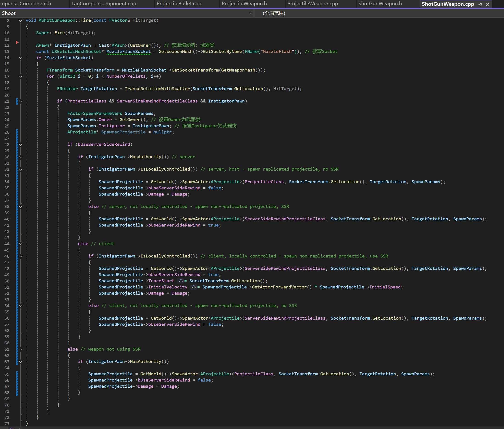Click inline hint icon after InitialVelocity
The image size is (504, 429).
[193, 287]
